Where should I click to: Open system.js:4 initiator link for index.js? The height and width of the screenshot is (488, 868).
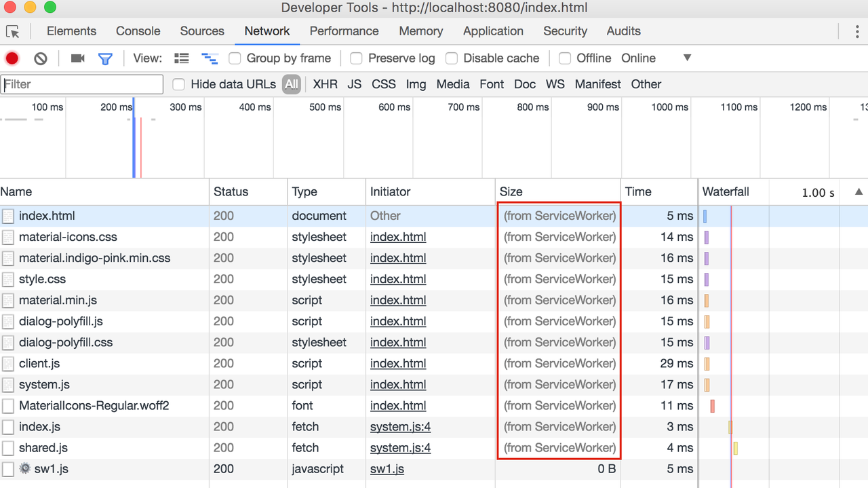[x=401, y=427]
